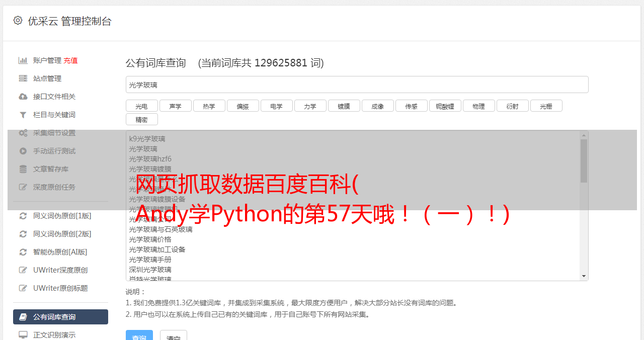Select the 精密 tag button

point(142,119)
